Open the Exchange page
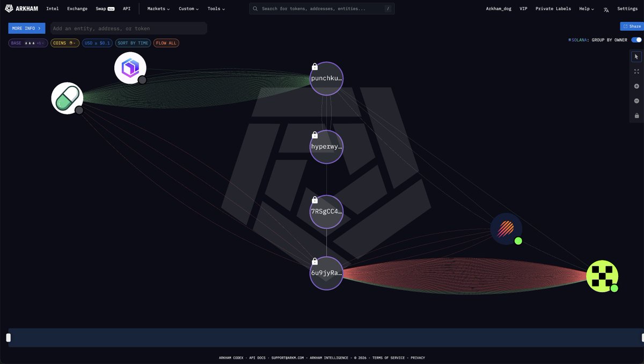This screenshot has width=644, height=364. tap(77, 9)
